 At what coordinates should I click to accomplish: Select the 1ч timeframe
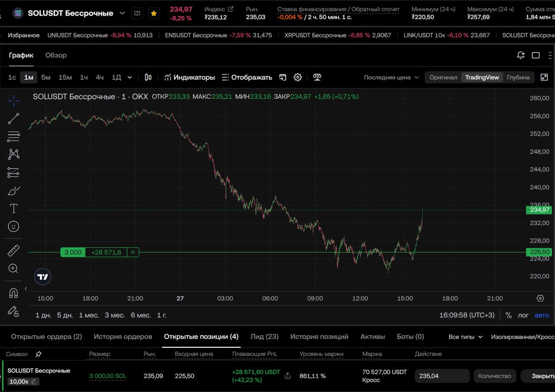84,77
